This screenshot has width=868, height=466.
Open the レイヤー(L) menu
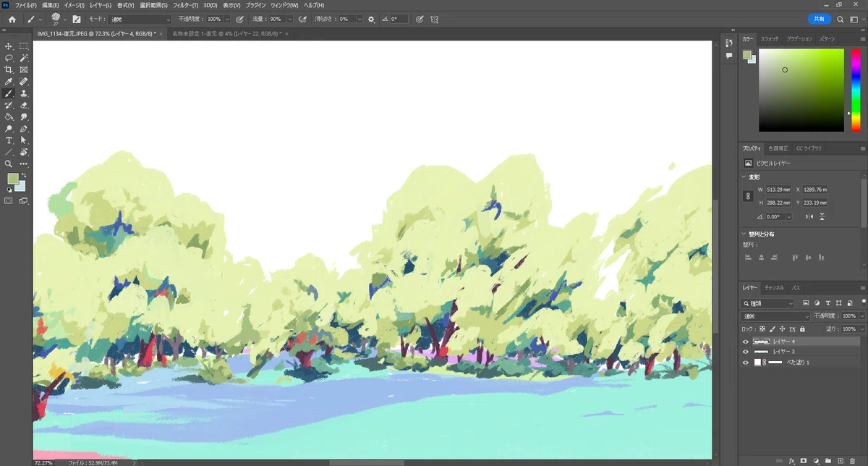[x=100, y=5]
